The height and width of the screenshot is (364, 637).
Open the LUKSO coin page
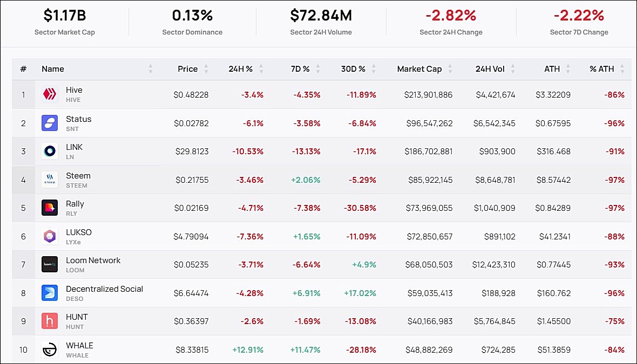[79, 232]
